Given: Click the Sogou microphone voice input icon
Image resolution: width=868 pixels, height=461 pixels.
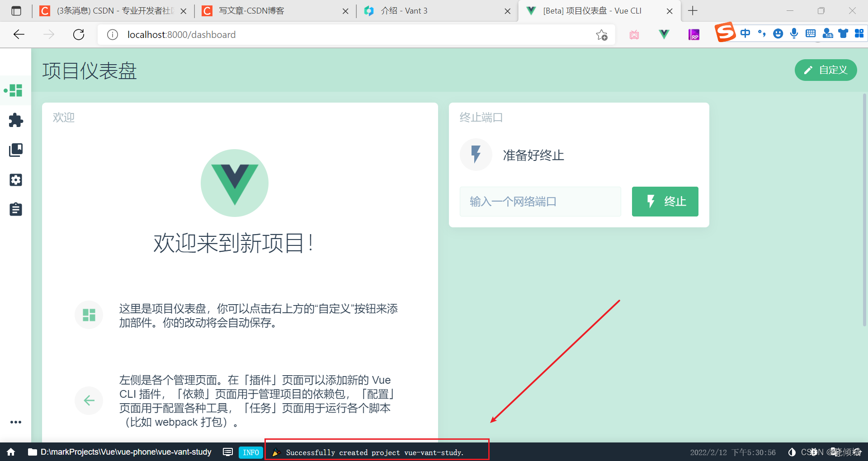Looking at the screenshot, I should pos(794,33).
